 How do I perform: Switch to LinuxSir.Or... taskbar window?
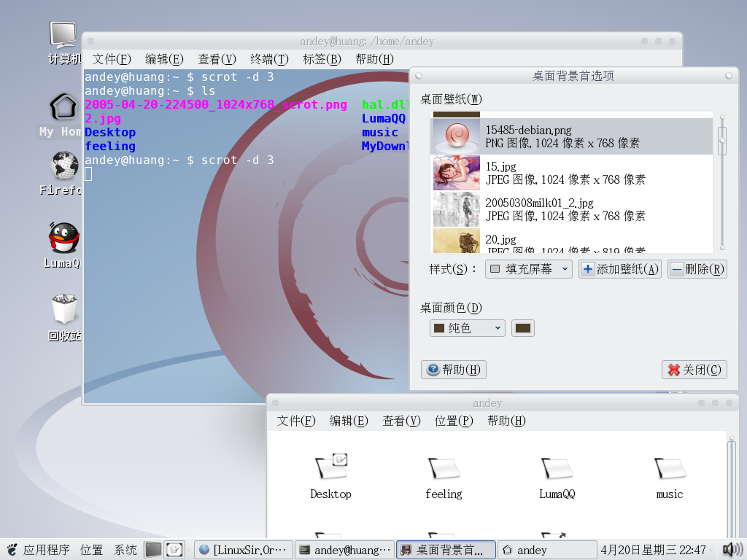click(x=243, y=550)
